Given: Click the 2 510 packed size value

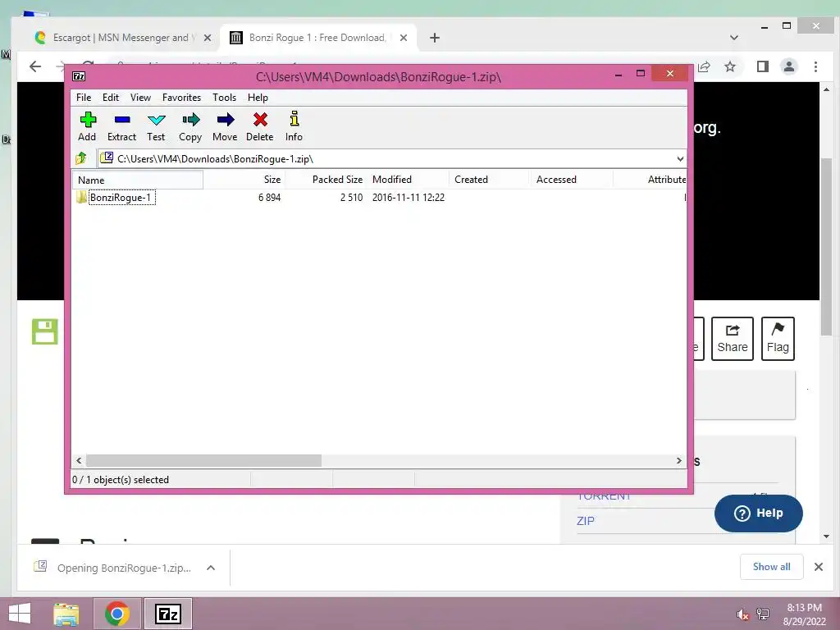Looking at the screenshot, I should click(x=351, y=198).
